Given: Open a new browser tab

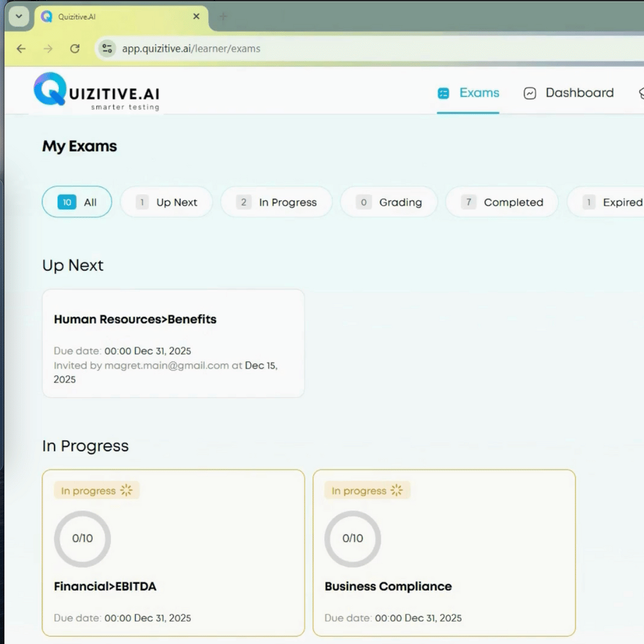Looking at the screenshot, I should tap(223, 17).
